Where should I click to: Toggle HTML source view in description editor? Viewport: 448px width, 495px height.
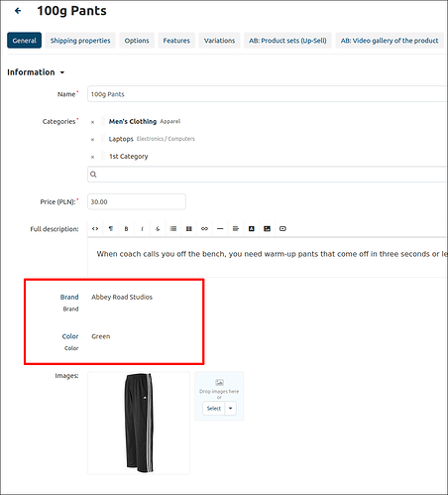[x=95, y=229]
